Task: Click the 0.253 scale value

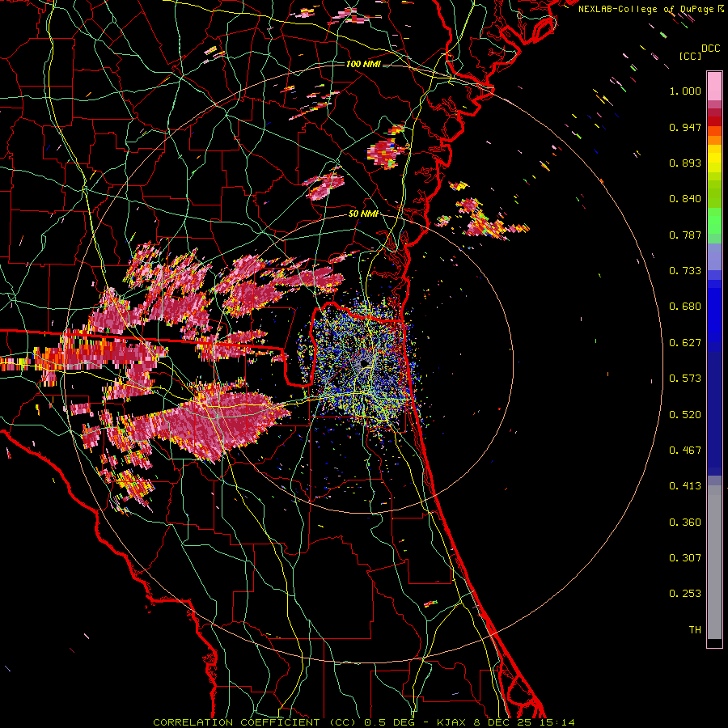Action: [685, 594]
